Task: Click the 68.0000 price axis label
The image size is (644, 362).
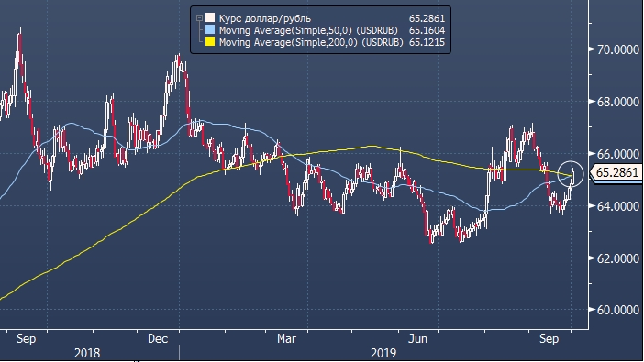Action: click(x=617, y=102)
